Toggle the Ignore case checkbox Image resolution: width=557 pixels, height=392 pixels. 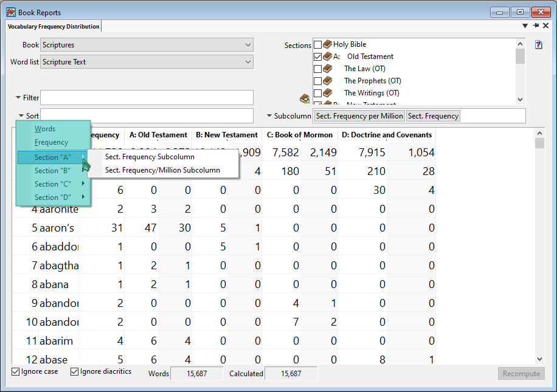[15, 372]
